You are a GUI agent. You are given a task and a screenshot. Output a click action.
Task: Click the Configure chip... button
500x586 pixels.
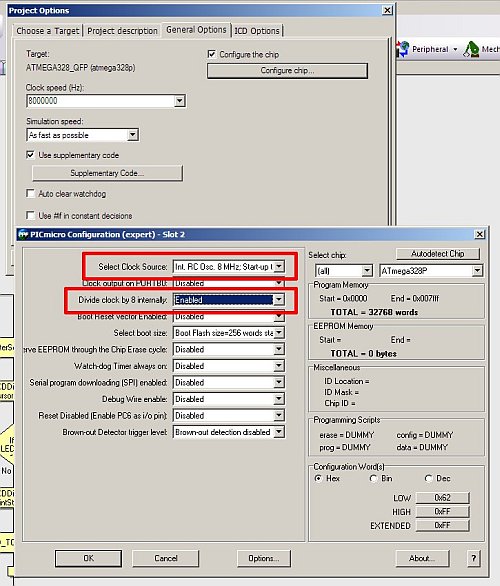click(287, 71)
